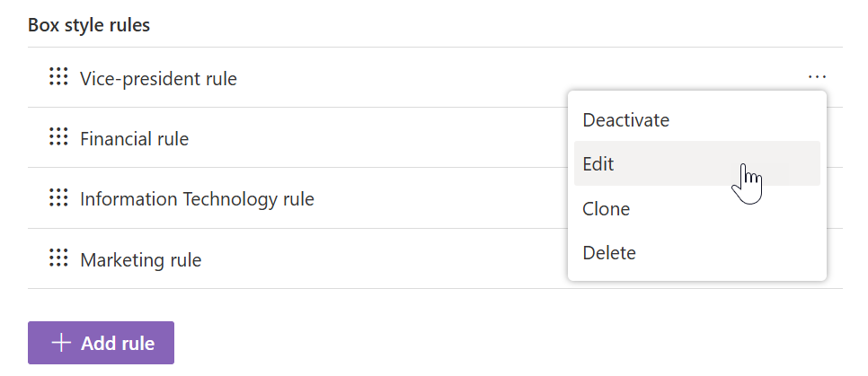Click the Box style rules heading
868x376 pixels.
pyautogui.click(x=89, y=25)
